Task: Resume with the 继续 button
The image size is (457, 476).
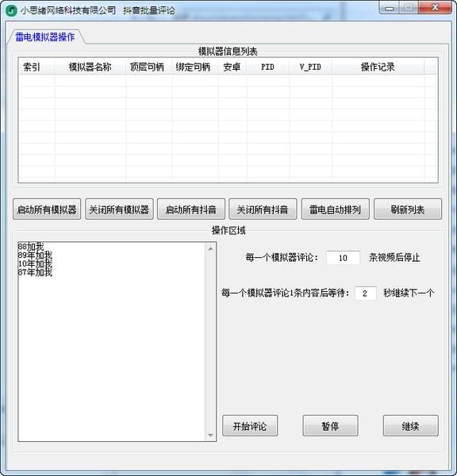Action: (x=410, y=426)
